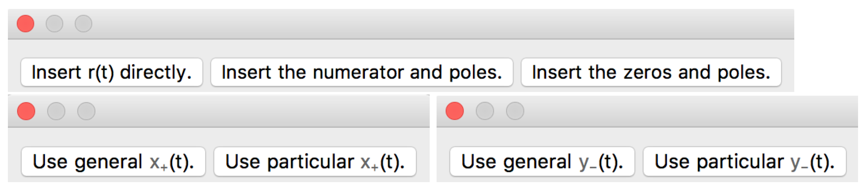Maximize the r(t) insertion window
The image size is (868, 190).
[x=83, y=24]
